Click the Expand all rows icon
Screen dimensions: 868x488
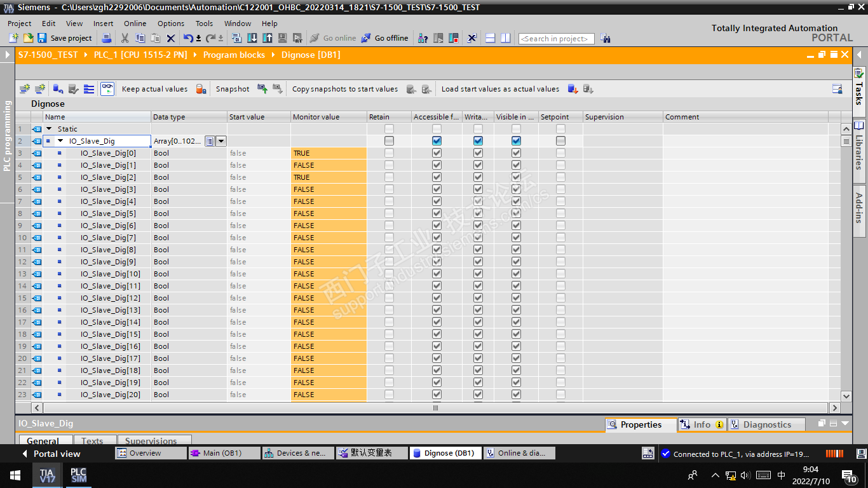[x=89, y=89]
